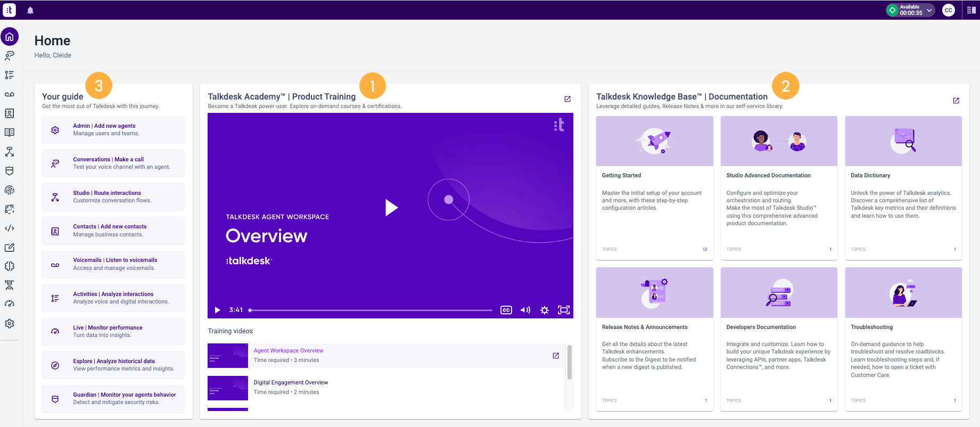
Task: Seek on the video progress bar
Action: pos(371,310)
